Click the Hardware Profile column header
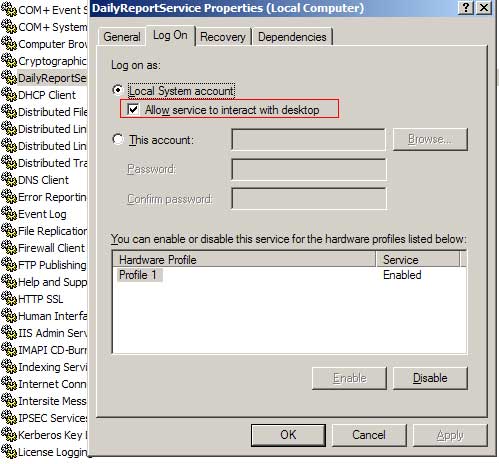Screen dimensions: 499x464 [244, 260]
